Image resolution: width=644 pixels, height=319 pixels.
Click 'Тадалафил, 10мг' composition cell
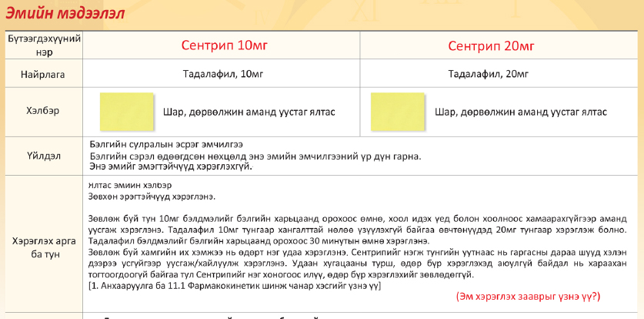pos(223,74)
